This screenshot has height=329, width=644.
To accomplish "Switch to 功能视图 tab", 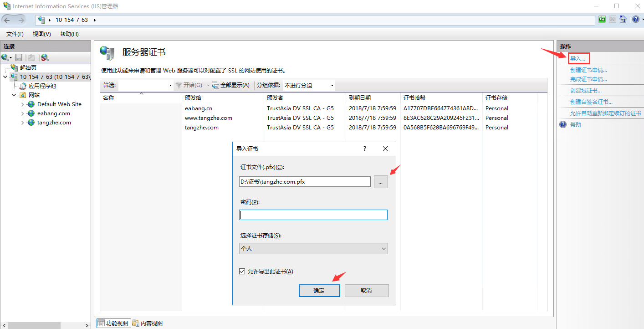I will click(x=113, y=323).
